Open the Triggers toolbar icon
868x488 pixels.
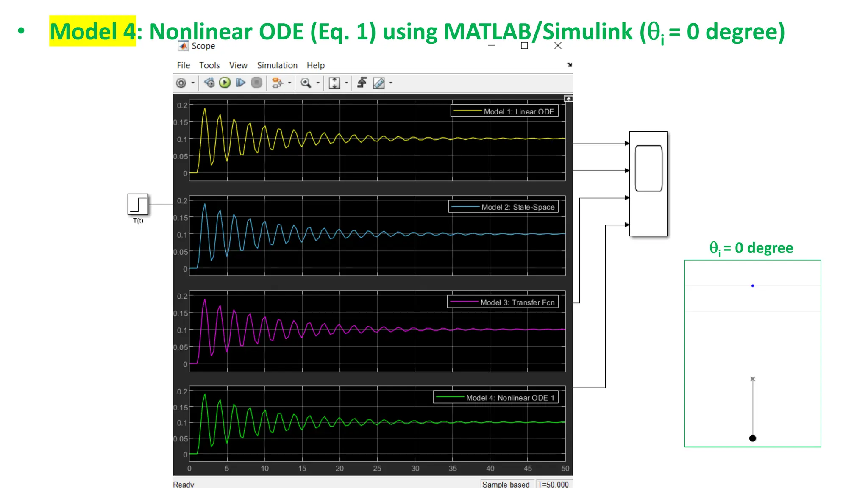click(x=362, y=83)
